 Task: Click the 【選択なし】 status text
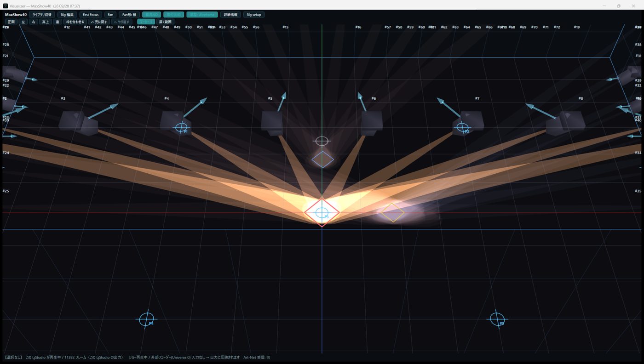coord(13,357)
